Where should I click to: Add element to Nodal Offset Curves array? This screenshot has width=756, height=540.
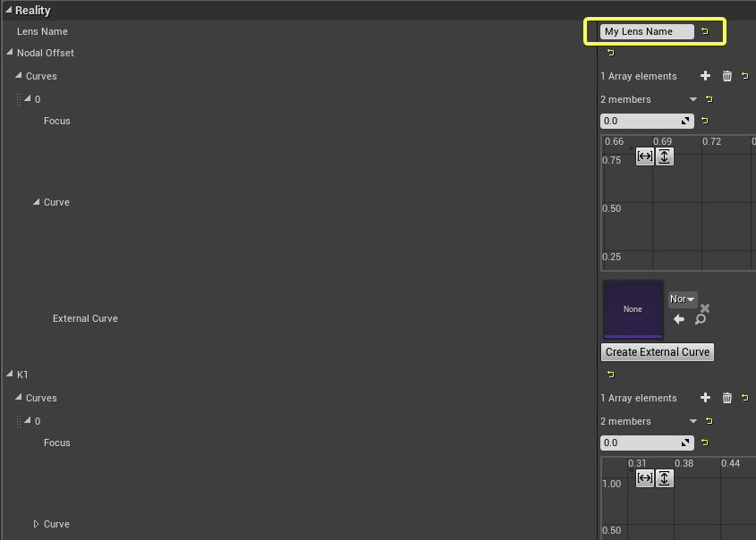tap(705, 76)
